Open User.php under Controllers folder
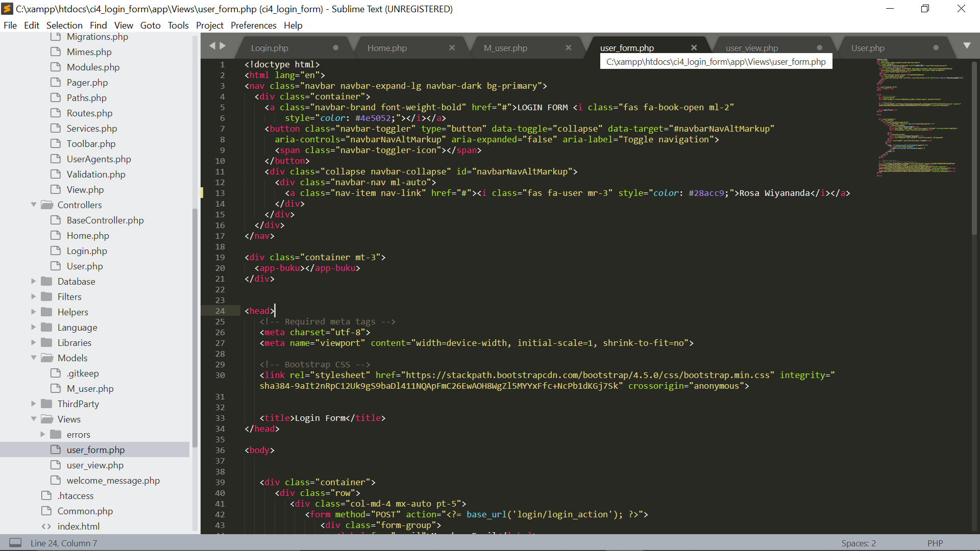This screenshot has width=980, height=551. coord(85,266)
